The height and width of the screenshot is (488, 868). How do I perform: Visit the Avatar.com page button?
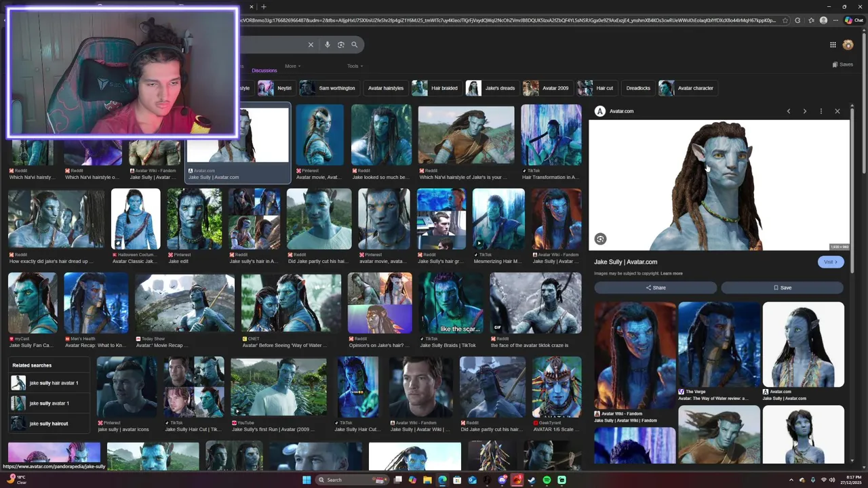(831, 262)
